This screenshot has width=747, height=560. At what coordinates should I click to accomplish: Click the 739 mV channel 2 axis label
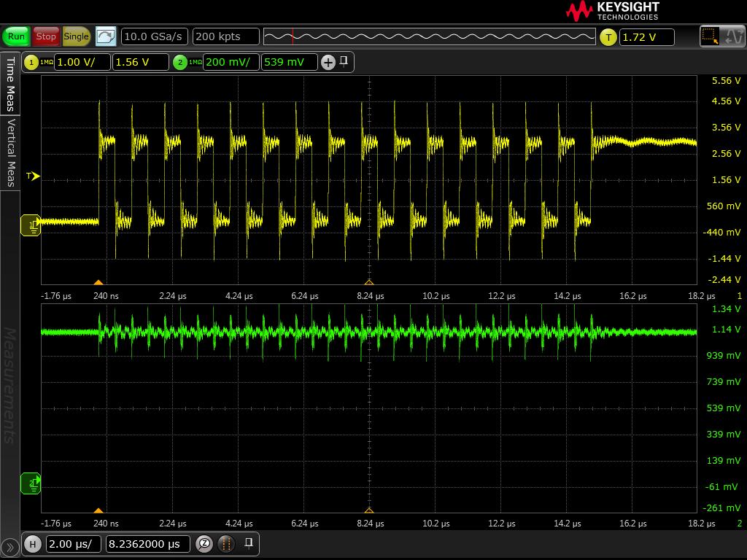tap(724, 381)
